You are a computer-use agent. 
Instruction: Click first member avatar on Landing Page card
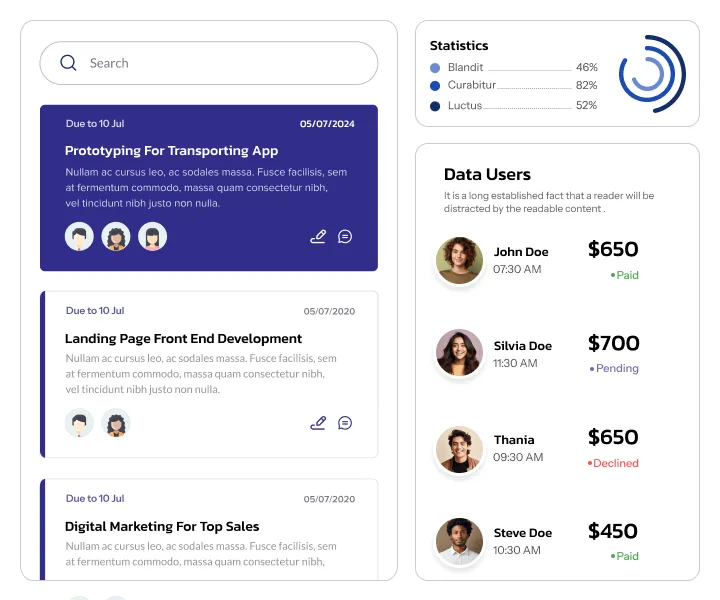(79, 423)
